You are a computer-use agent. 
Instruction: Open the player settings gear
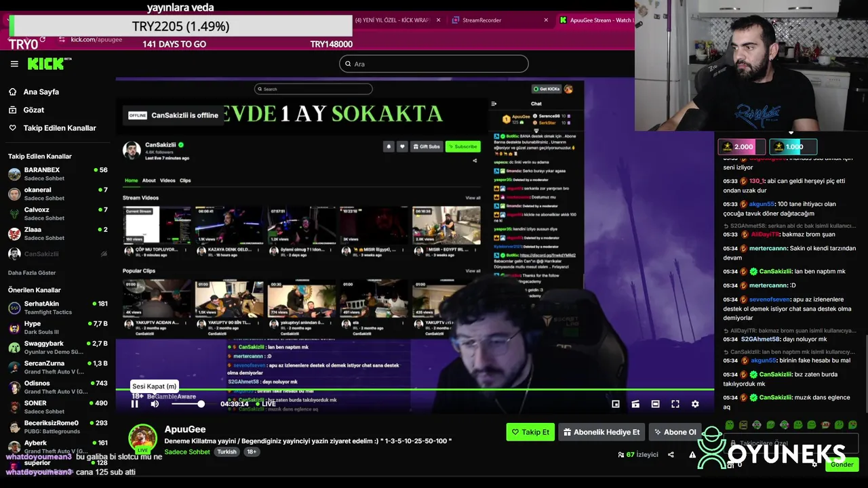(695, 404)
